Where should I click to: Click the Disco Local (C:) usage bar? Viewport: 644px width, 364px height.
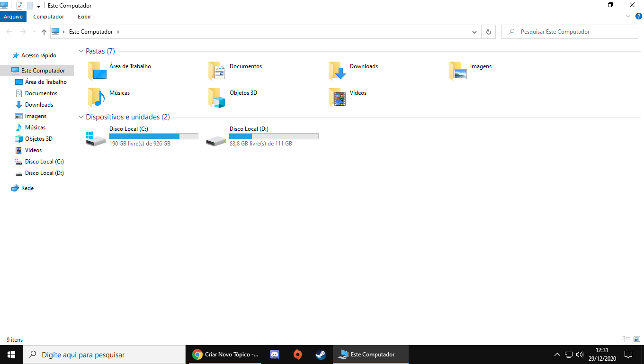click(153, 136)
